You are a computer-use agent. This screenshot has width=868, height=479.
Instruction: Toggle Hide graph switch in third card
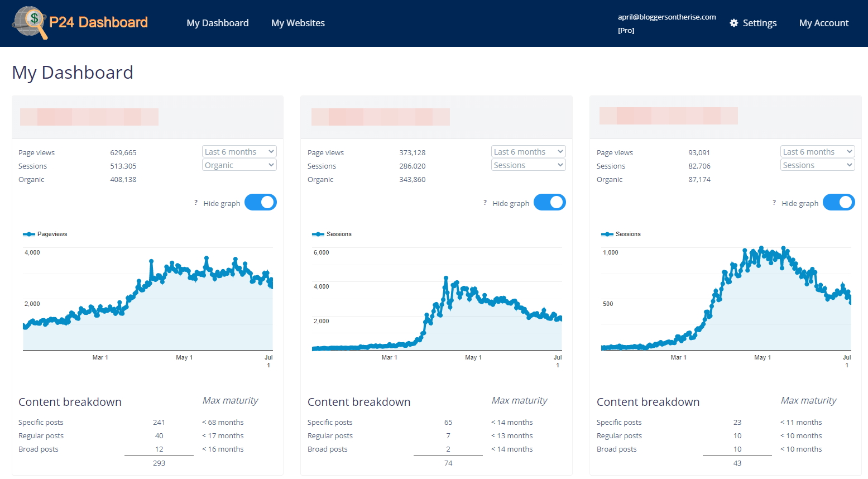coord(839,202)
